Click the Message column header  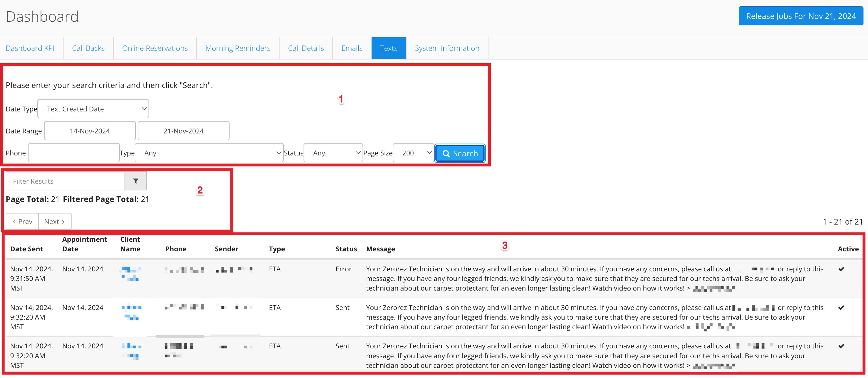(381, 249)
